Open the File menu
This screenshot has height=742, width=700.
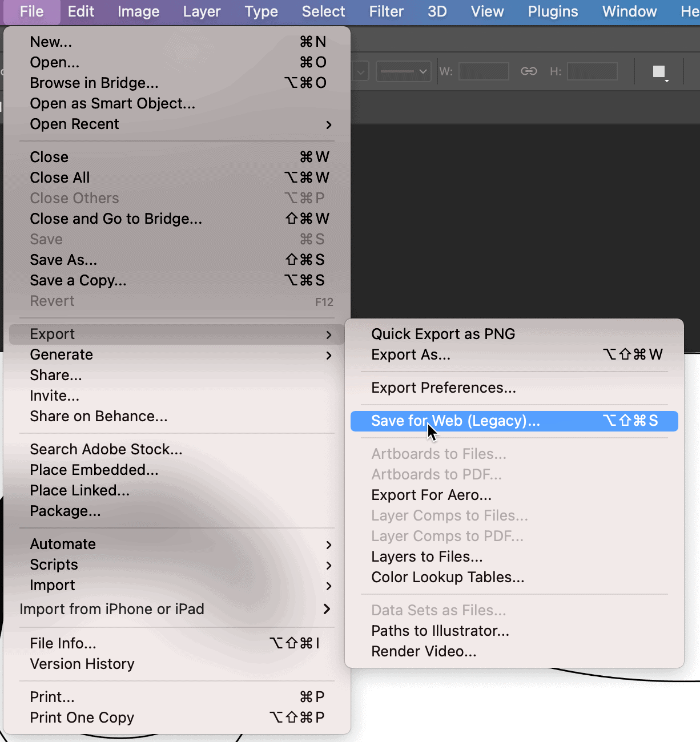(x=31, y=11)
